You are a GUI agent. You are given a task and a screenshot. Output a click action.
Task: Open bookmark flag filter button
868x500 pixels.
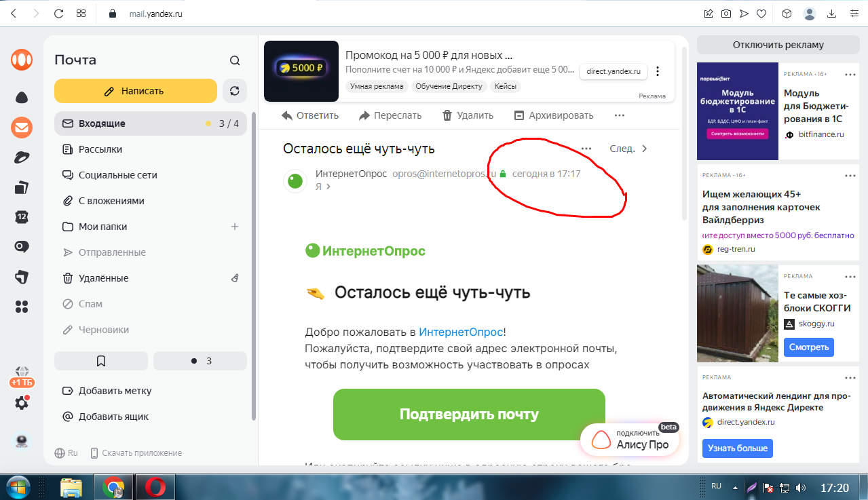(101, 361)
